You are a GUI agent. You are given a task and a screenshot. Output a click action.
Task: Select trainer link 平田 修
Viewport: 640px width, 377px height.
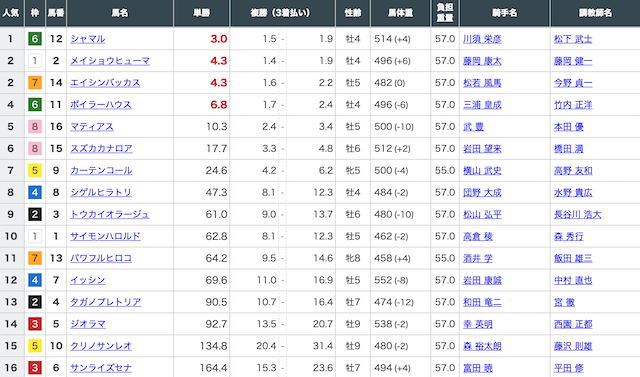pyautogui.click(x=569, y=368)
